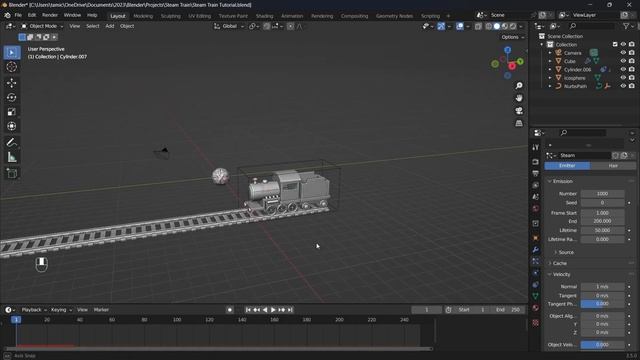Viewport: 640px width, 360px height.
Task: Adjust the Tangent Phase slider
Action: point(602,304)
